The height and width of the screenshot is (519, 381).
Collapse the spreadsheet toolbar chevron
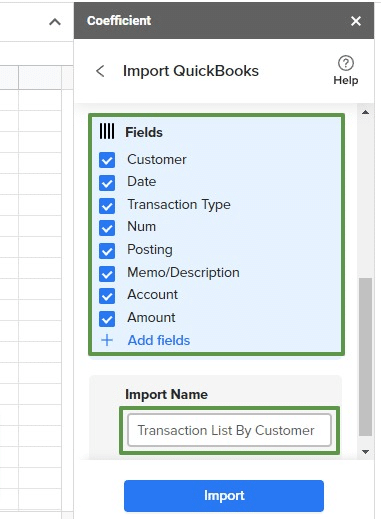coord(55,22)
